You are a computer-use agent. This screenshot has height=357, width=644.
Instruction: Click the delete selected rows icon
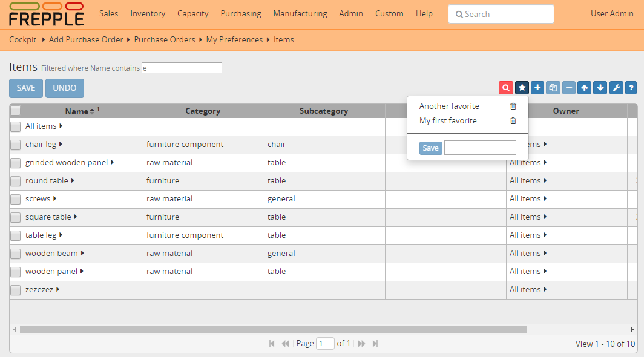(568, 88)
